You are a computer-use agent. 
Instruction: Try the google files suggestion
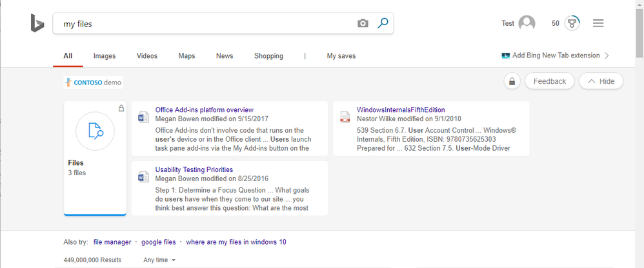(x=159, y=242)
